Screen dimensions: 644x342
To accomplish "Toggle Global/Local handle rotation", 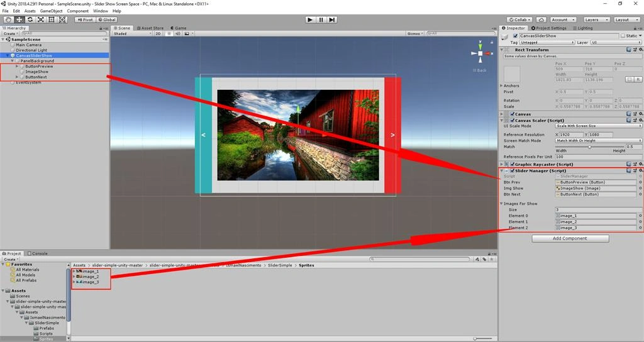I will click(x=107, y=19).
